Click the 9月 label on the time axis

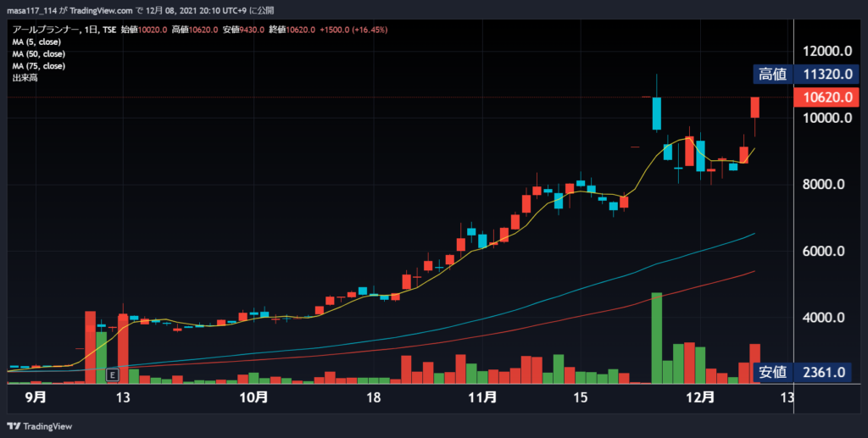click(36, 397)
